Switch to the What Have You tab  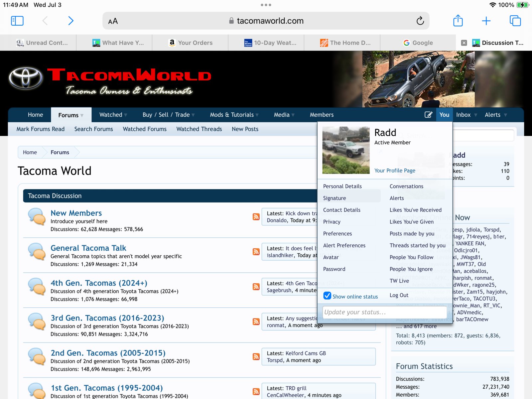114,43
